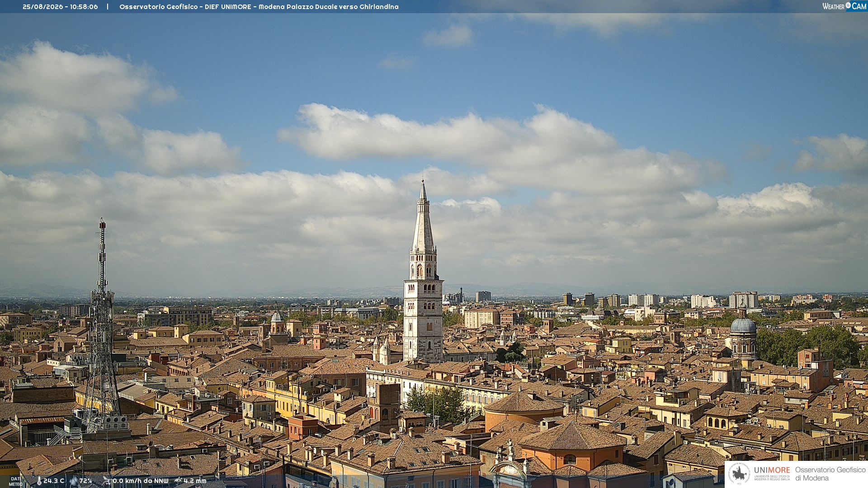Select the Osservatorio Geofisico webcam title text
The image size is (868, 488).
click(x=259, y=7)
